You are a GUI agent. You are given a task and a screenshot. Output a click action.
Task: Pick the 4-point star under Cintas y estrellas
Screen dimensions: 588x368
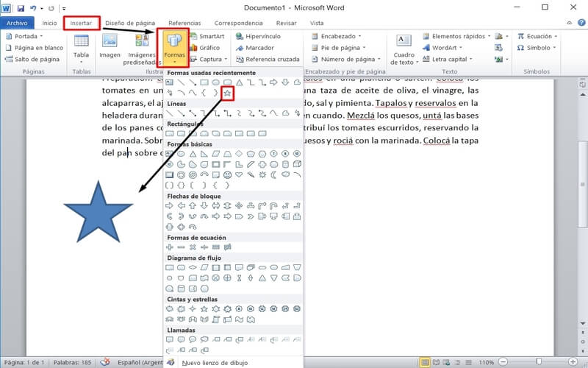tap(193, 309)
